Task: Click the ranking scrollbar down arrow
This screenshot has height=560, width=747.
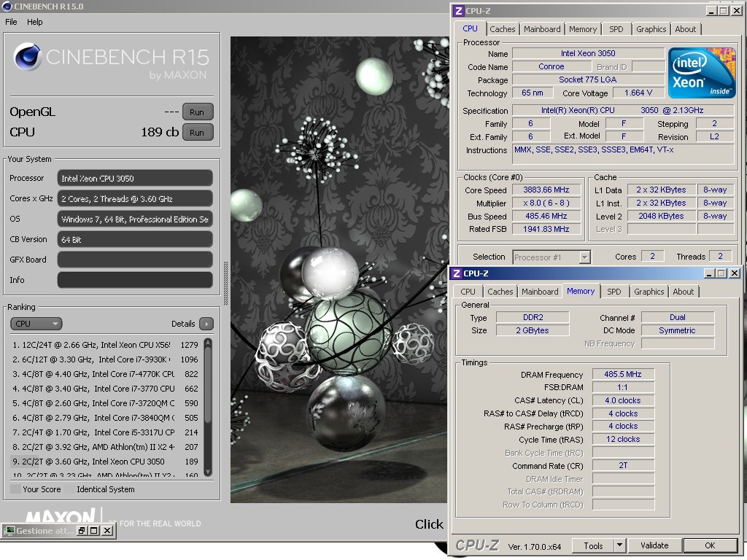Action: pos(208,472)
